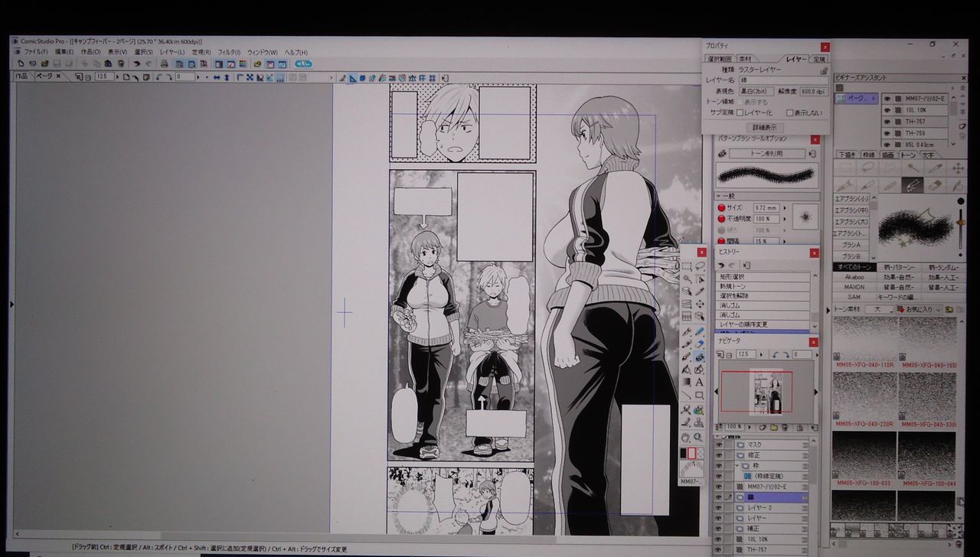Click undo in the main toolbar
980x557 pixels.
click(137, 64)
